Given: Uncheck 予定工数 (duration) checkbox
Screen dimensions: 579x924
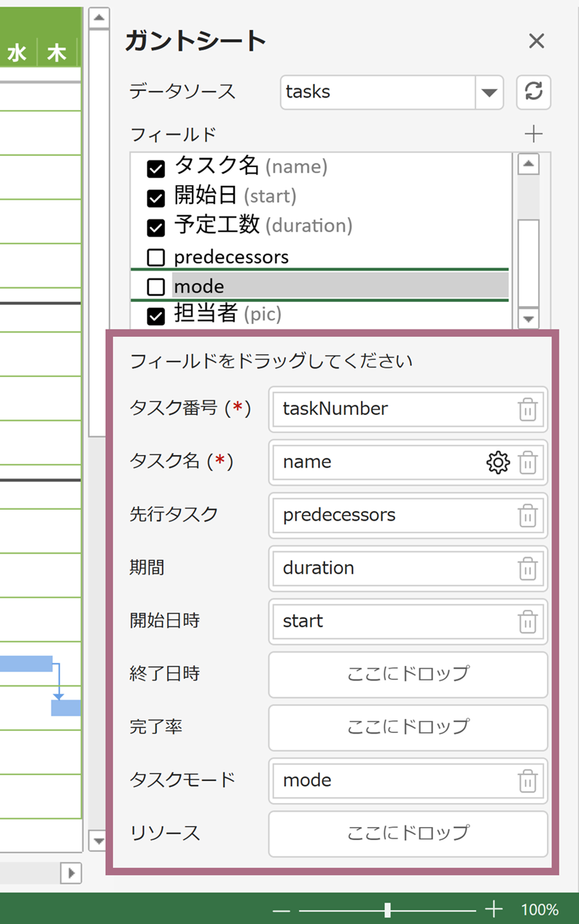Looking at the screenshot, I should [156, 228].
